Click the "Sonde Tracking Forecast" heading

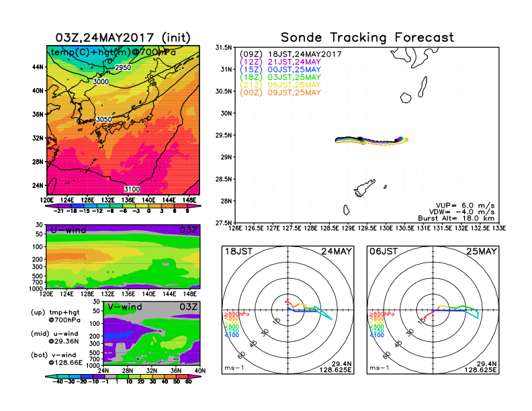367,38
